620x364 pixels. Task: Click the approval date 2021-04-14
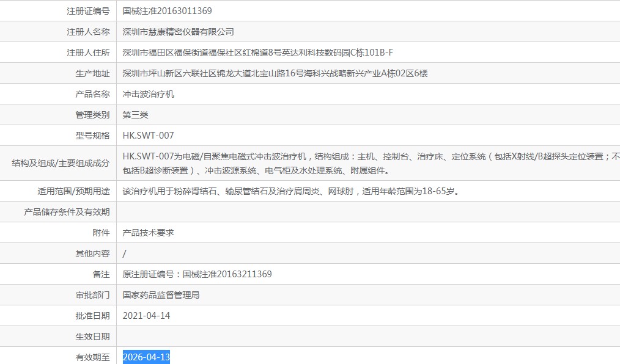tap(146, 316)
